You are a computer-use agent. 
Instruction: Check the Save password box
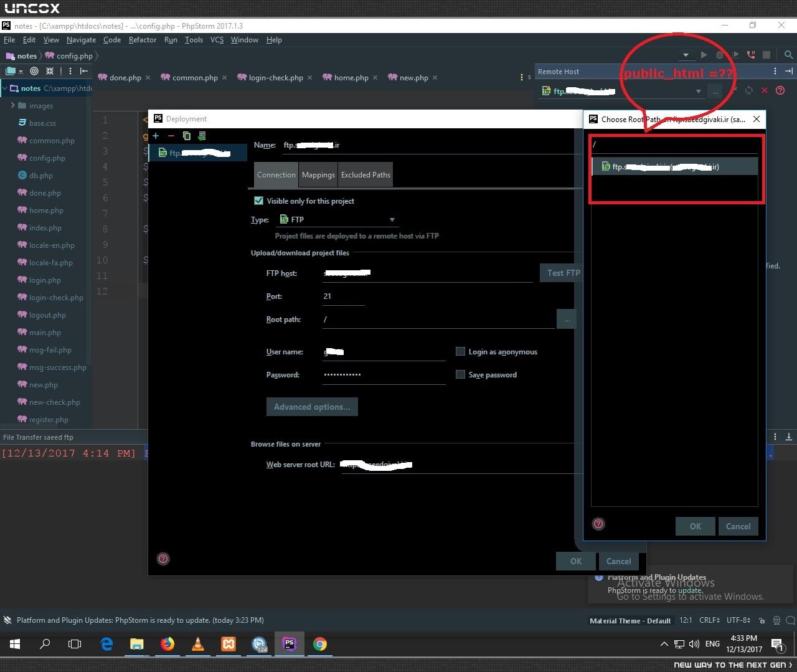460,374
